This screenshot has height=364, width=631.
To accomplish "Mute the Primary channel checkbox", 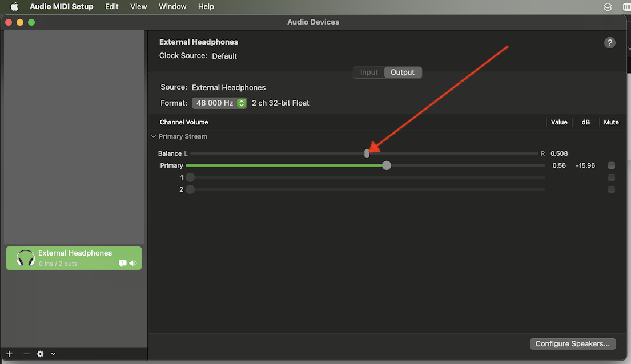I will click(611, 165).
